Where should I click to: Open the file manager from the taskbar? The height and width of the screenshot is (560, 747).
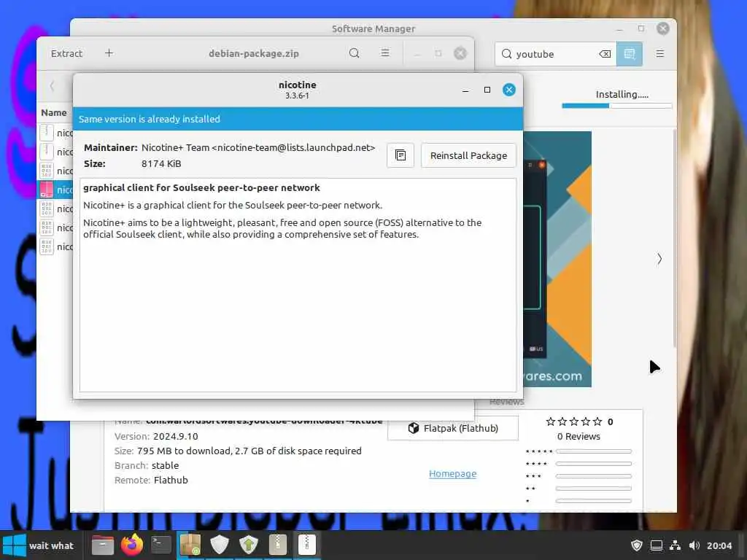coord(103,545)
